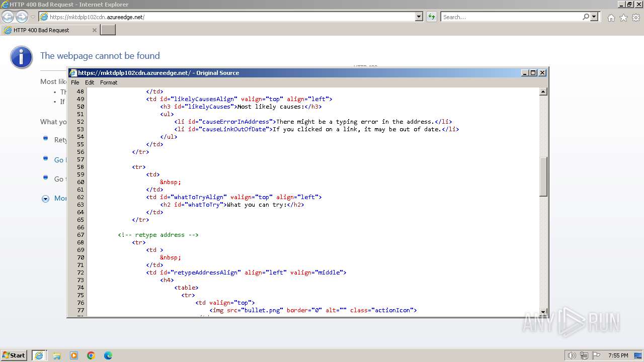Image resolution: width=644 pixels, height=362 pixels.
Task: Open the search provider dropdown arrow
Action: click(x=595, y=17)
